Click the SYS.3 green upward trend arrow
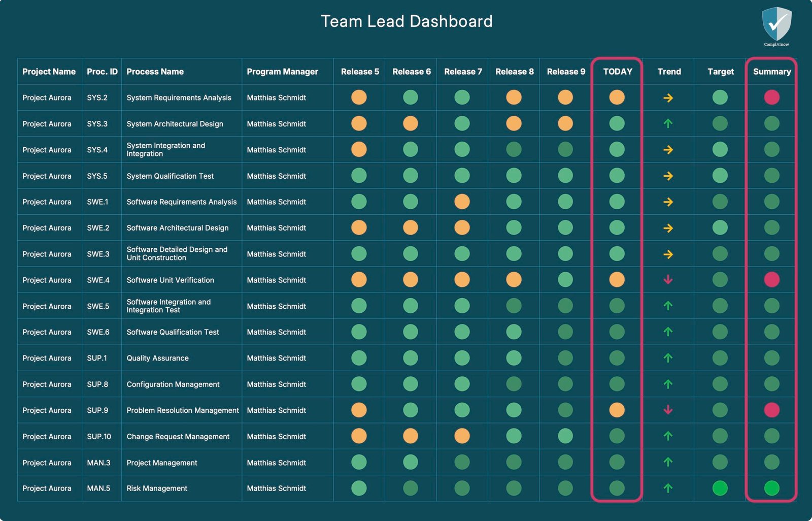This screenshot has width=812, height=521. coord(668,123)
